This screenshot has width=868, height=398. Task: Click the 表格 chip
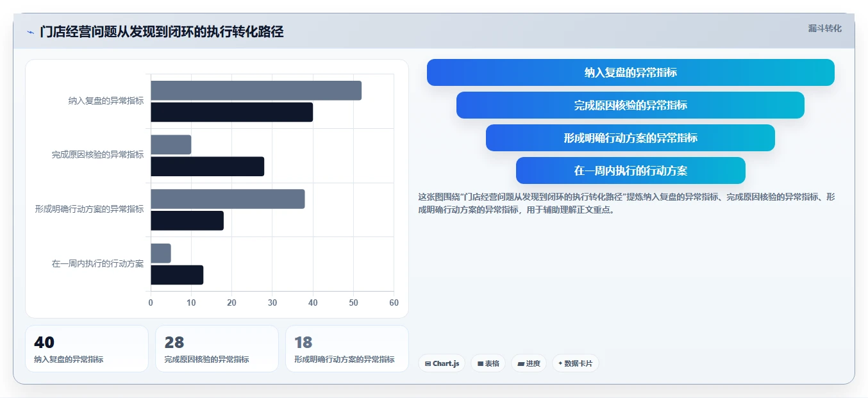(488, 363)
